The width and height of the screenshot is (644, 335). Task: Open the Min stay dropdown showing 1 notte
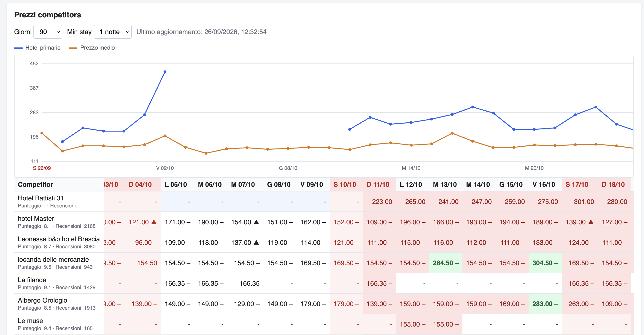pyautogui.click(x=112, y=32)
